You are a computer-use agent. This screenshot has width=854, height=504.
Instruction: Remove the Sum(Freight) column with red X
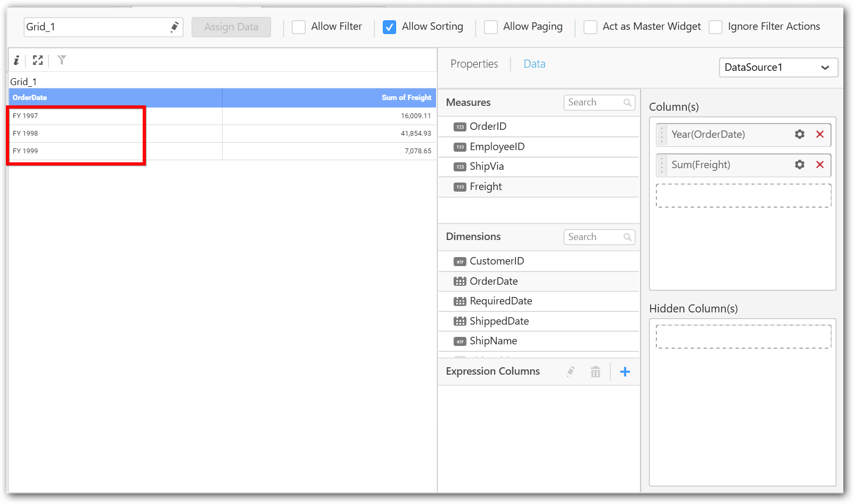(x=820, y=165)
